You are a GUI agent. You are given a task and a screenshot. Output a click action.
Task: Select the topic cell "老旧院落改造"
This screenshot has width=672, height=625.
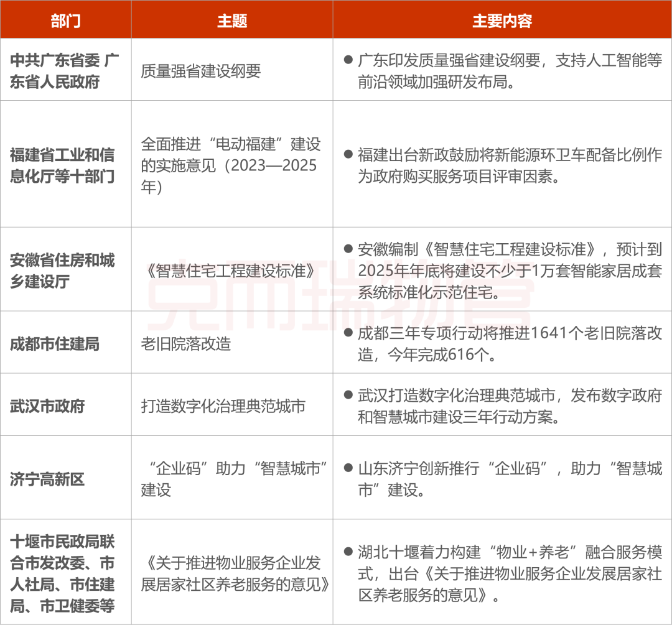coord(232,342)
